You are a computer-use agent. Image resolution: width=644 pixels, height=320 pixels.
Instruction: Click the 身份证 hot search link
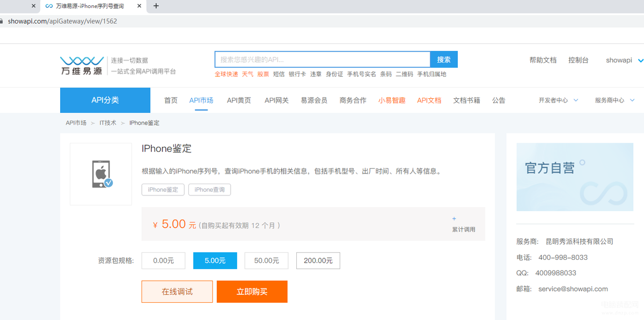point(334,74)
